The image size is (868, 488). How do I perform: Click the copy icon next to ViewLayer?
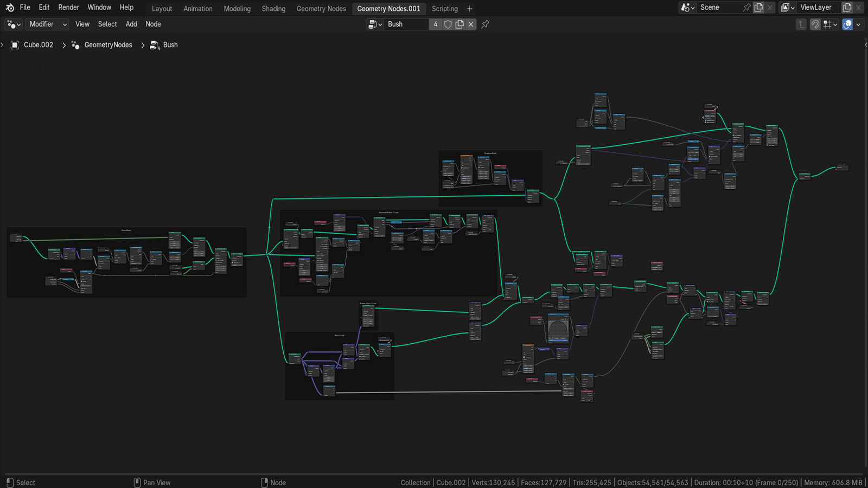847,7
